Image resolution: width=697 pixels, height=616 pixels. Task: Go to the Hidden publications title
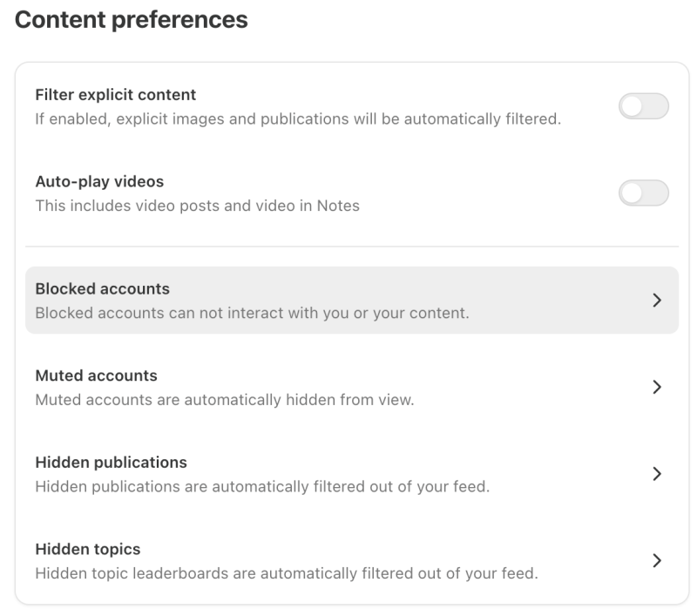click(x=111, y=463)
